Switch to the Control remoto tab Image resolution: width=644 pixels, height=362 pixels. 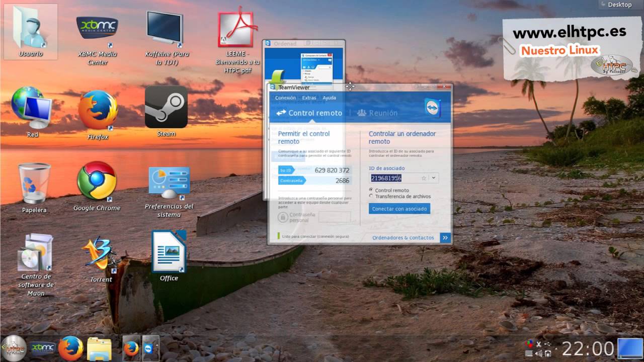tap(309, 113)
